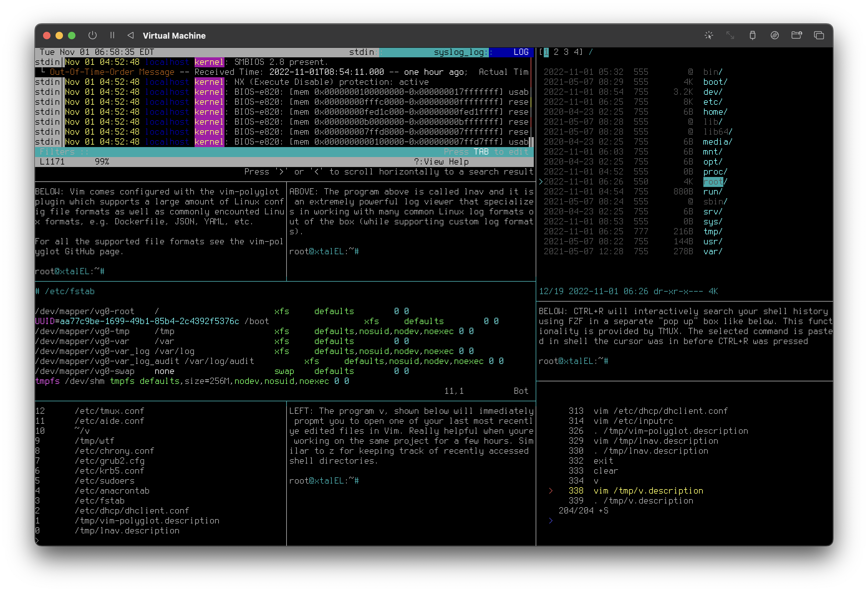Select the home/ directory entry
Screen dimensions: 868x592
(715, 112)
